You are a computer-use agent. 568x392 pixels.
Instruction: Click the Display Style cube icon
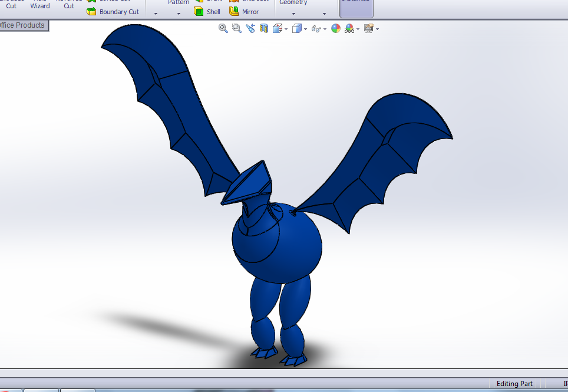[297, 28]
